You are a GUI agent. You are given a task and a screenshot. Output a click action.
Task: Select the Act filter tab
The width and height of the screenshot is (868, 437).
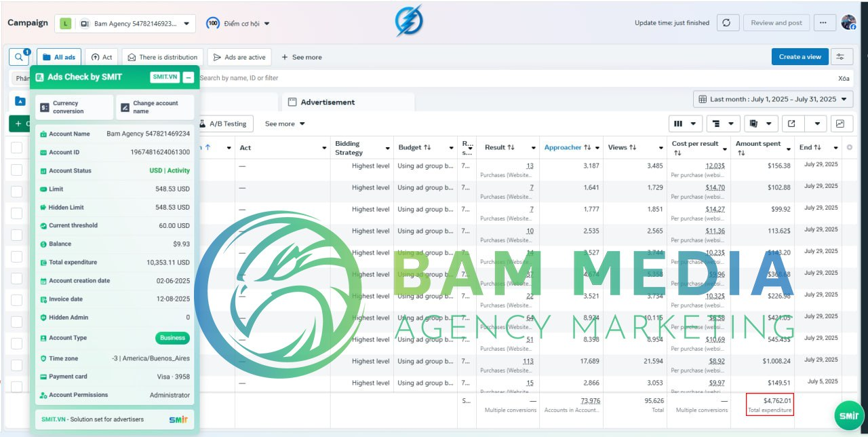(x=102, y=57)
